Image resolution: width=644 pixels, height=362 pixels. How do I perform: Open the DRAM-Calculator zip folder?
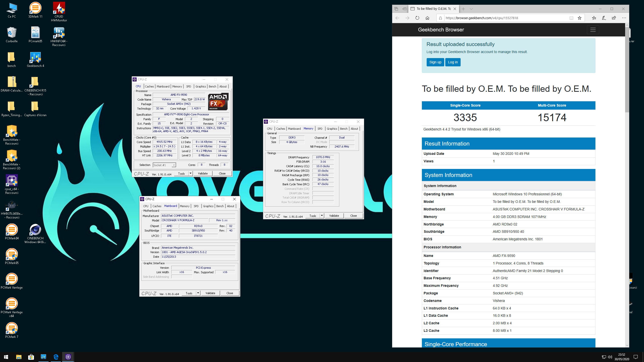[12, 84]
